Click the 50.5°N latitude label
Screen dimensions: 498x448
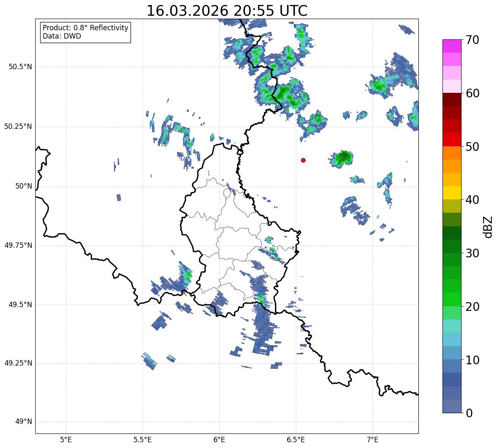[x=20, y=67]
